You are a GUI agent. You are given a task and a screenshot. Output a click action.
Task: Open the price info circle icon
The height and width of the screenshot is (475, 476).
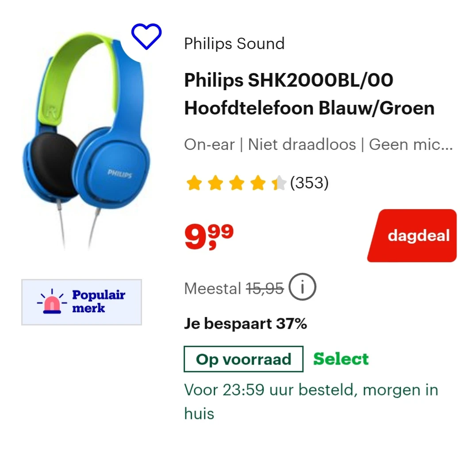[x=302, y=287]
